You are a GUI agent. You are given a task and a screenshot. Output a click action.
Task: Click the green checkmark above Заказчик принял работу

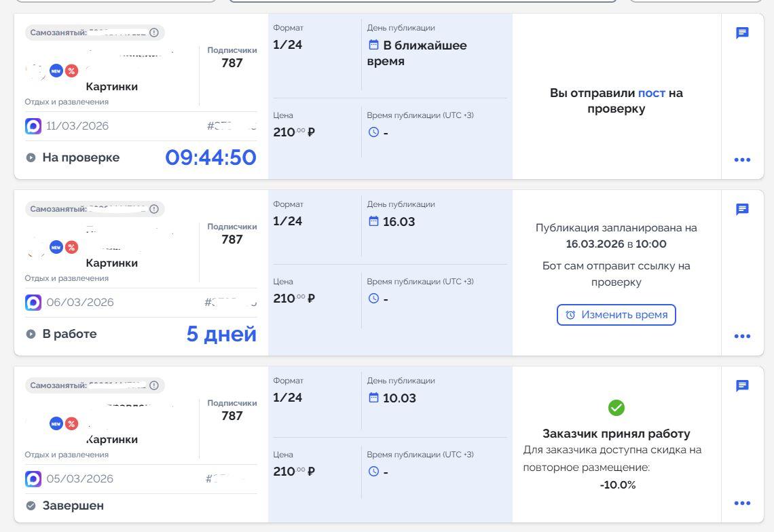(x=616, y=408)
